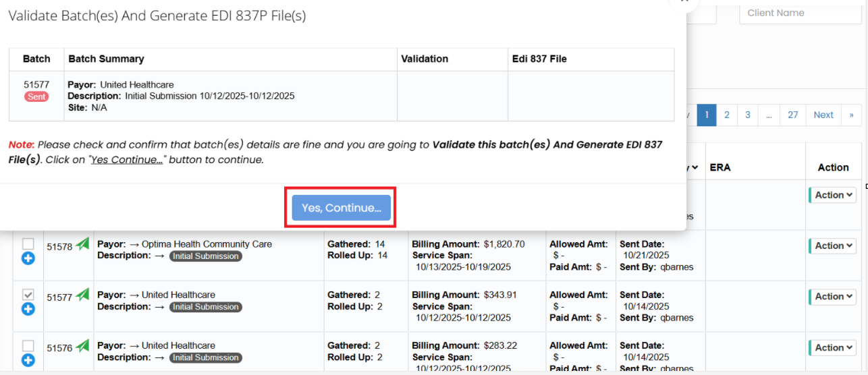The height and width of the screenshot is (375, 868).
Task: Expand batch 51576 with the plus icon
Action: point(28,360)
